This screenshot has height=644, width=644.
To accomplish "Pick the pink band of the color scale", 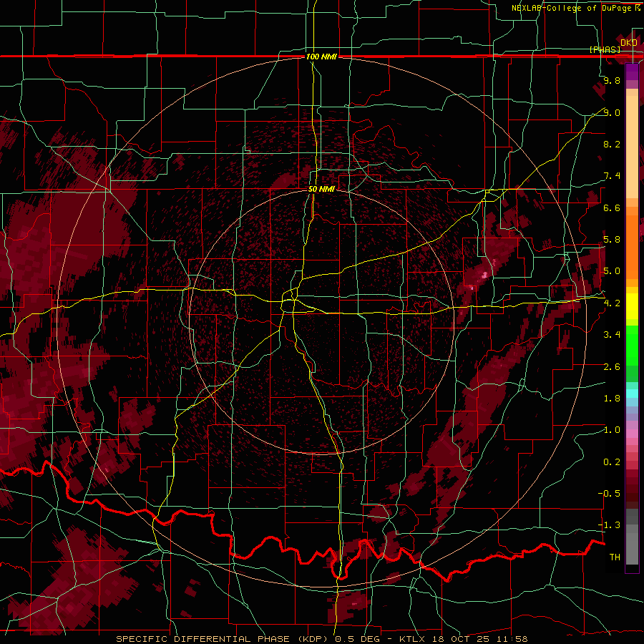I will (x=632, y=434).
